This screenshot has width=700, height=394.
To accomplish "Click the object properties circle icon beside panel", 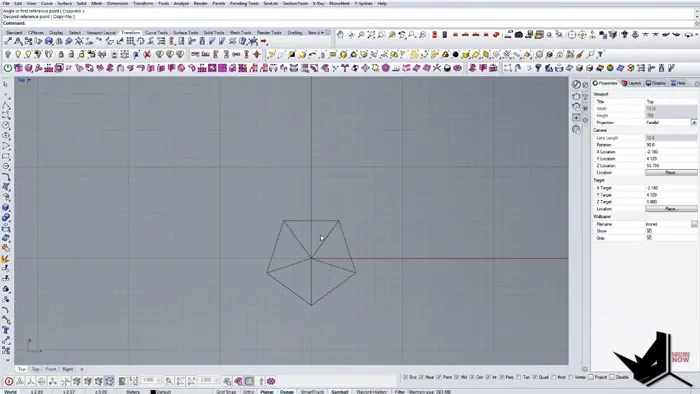I will [576, 84].
